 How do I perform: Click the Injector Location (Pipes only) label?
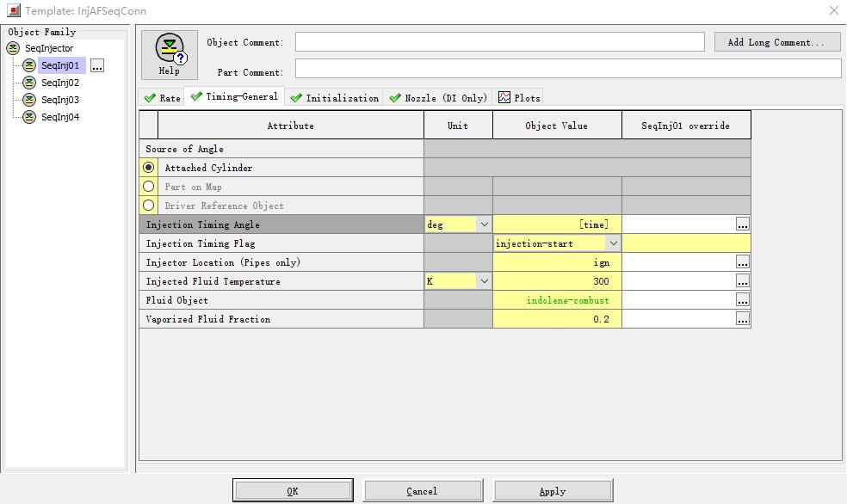pyautogui.click(x=223, y=262)
